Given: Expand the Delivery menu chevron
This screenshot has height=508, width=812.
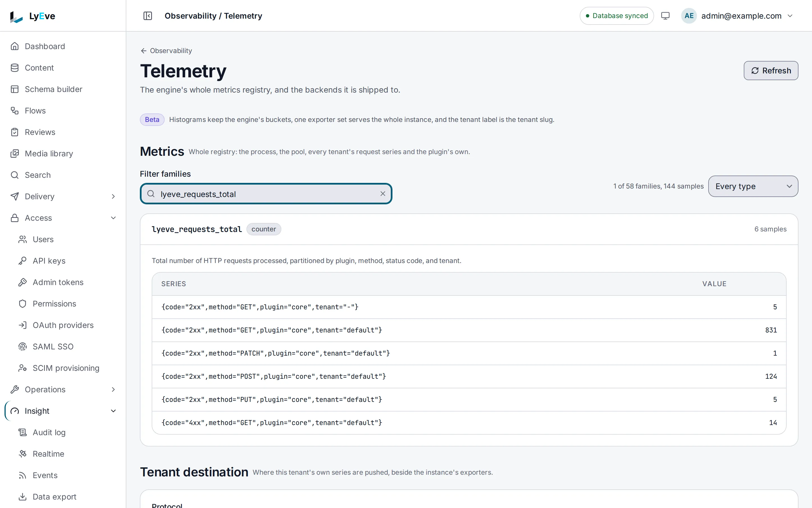Looking at the screenshot, I should point(113,196).
